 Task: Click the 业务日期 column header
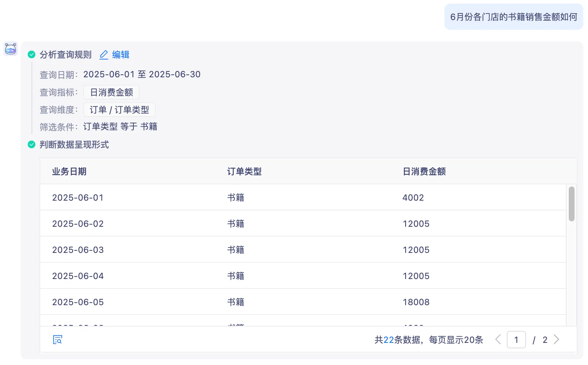pos(69,172)
